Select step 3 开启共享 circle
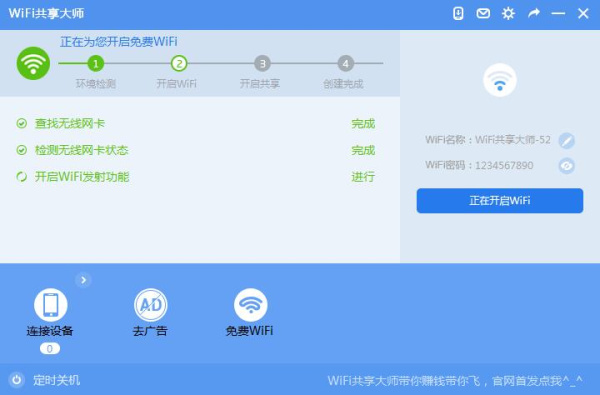The width and height of the screenshot is (600, 395). [x=262, y=64]
